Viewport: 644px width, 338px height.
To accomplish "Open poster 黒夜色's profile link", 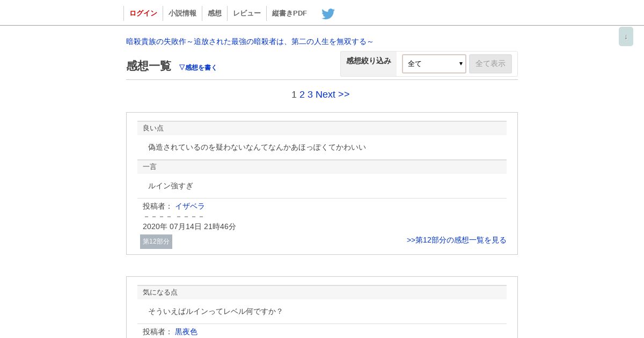I will point(186,332).
